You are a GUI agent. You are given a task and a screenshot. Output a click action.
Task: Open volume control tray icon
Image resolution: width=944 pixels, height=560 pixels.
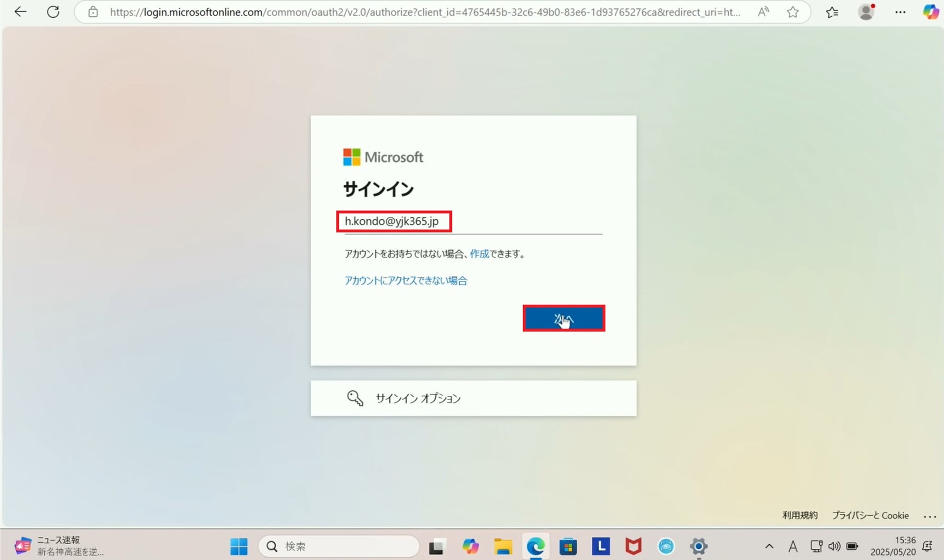coord(834,546)
